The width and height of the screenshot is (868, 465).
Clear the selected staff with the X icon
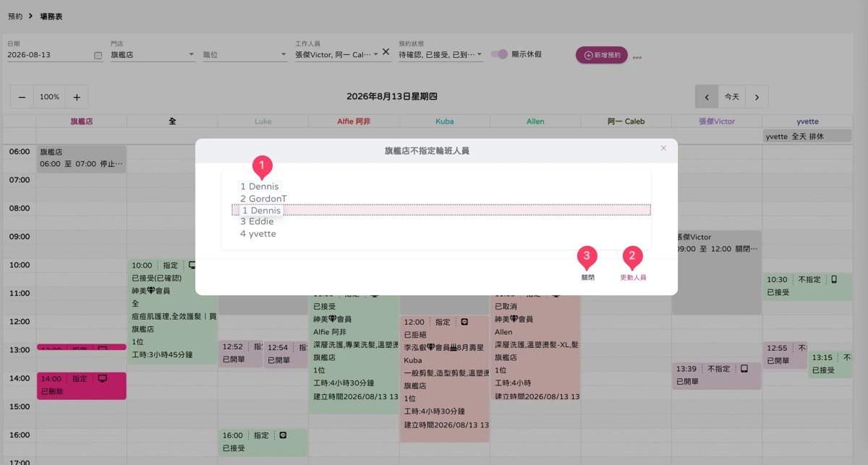[x=386, y=51]
